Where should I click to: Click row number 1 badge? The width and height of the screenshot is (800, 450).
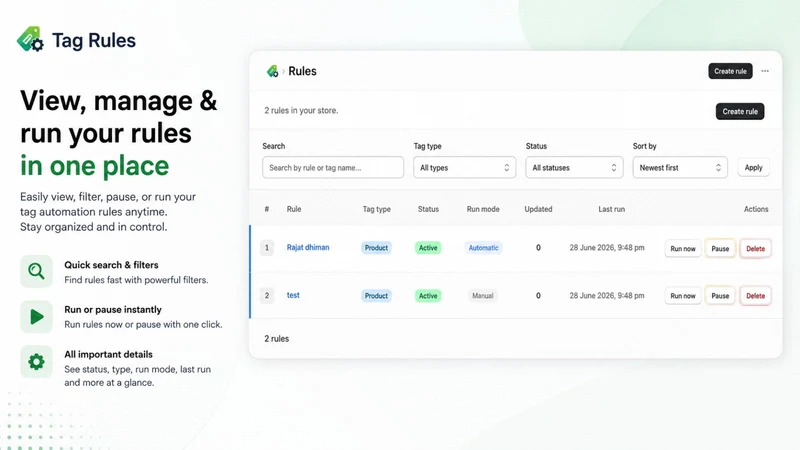[267, 248]
